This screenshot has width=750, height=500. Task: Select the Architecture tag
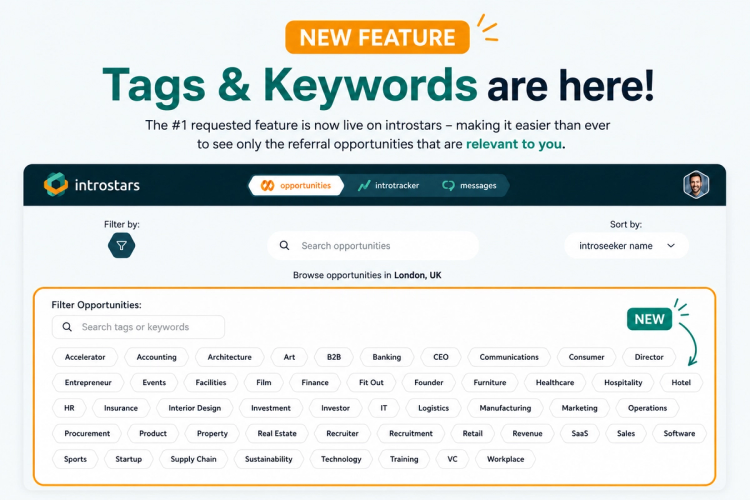[x=230, y=357]
